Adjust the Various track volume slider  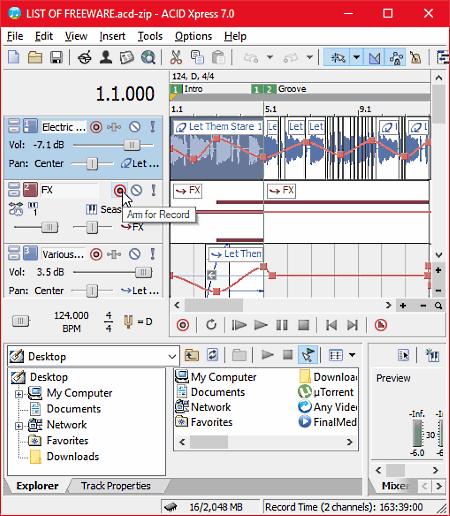pyautogui.click(x=144, y=272)
